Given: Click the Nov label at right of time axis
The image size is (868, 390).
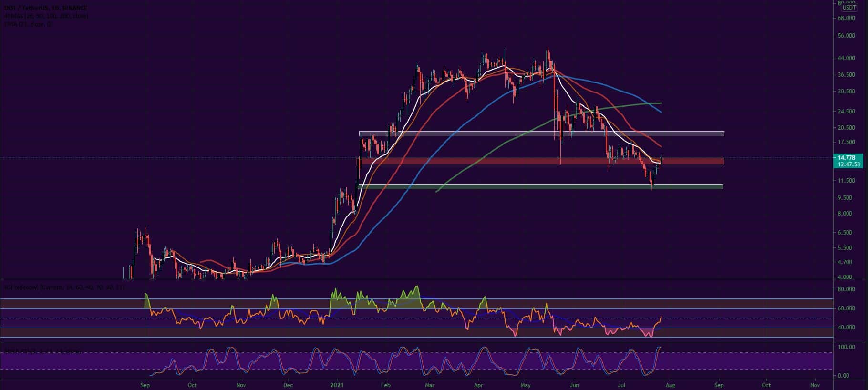Looking at the screenshot, I should (815, 385).
